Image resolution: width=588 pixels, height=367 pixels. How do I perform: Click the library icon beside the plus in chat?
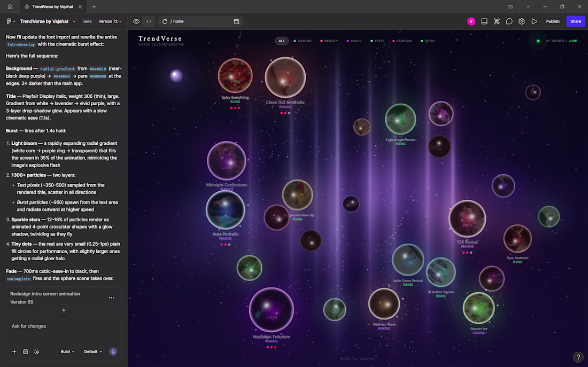click(26, 352)
